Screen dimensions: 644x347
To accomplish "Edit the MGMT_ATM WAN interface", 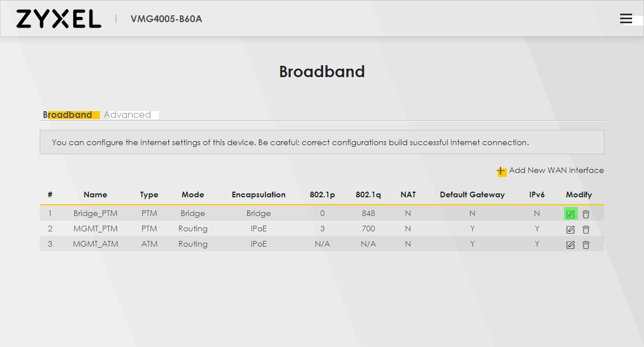I will tap(570, 245).
